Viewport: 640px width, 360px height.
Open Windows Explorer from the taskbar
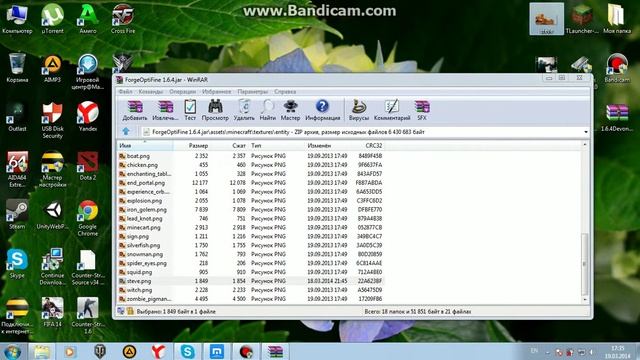click(41, 352)
